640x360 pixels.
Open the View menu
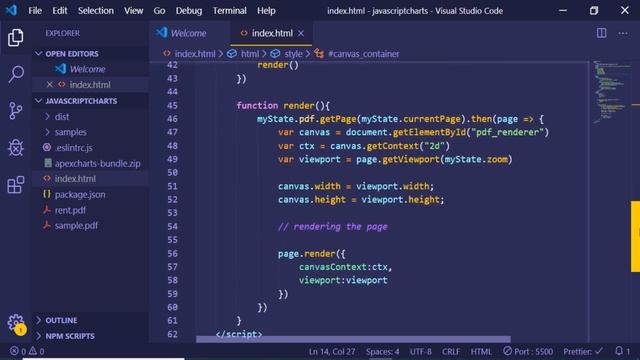click(133, 11)
